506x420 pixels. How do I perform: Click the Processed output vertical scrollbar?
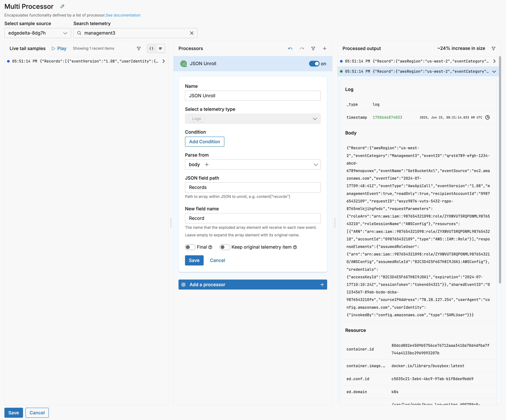click(500, 170)
